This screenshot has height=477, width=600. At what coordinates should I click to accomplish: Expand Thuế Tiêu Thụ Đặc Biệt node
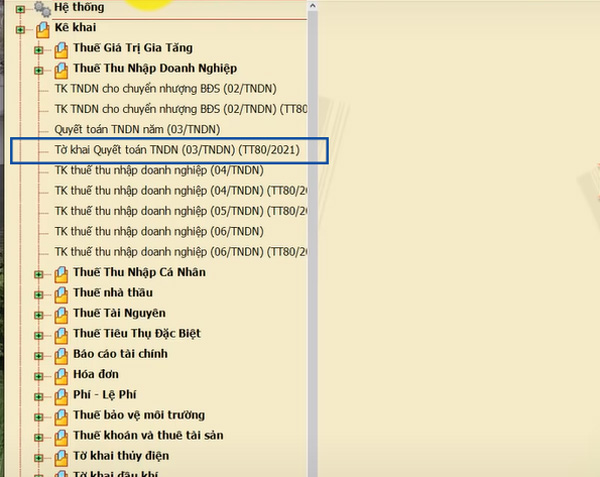coord(39,334)
